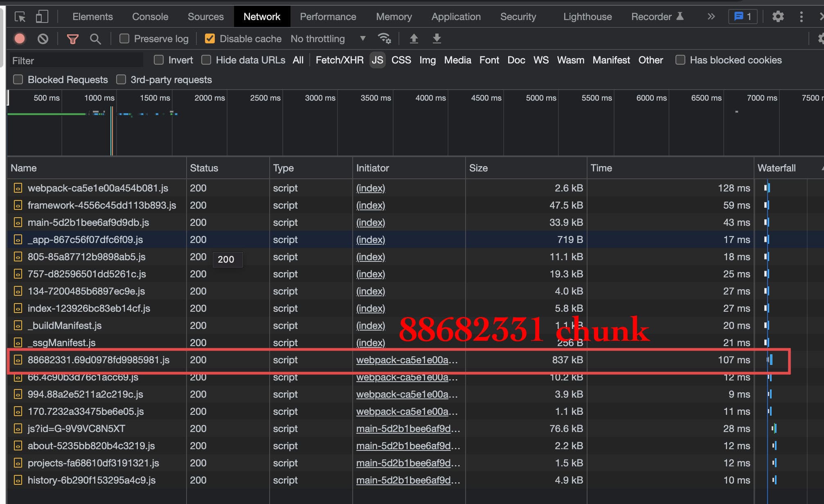Viewport: 824px width, 504px height.
Task: Open network conditions wifi icon
Action: click(384, 38)
